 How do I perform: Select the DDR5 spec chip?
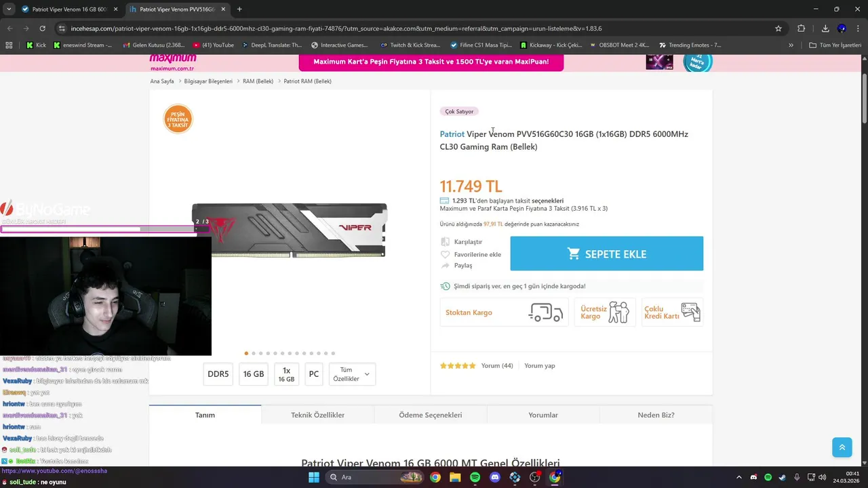click(x=218, y=374)
